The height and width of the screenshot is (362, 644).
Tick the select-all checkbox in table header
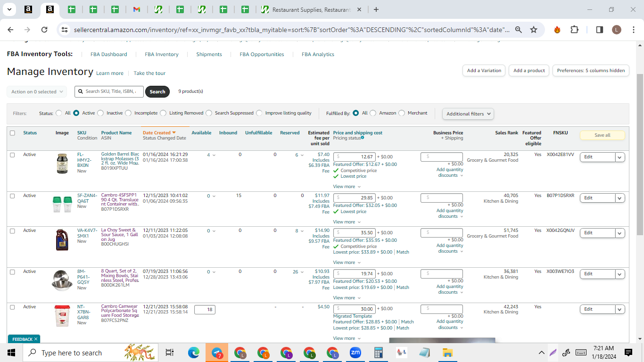[12, 133]
